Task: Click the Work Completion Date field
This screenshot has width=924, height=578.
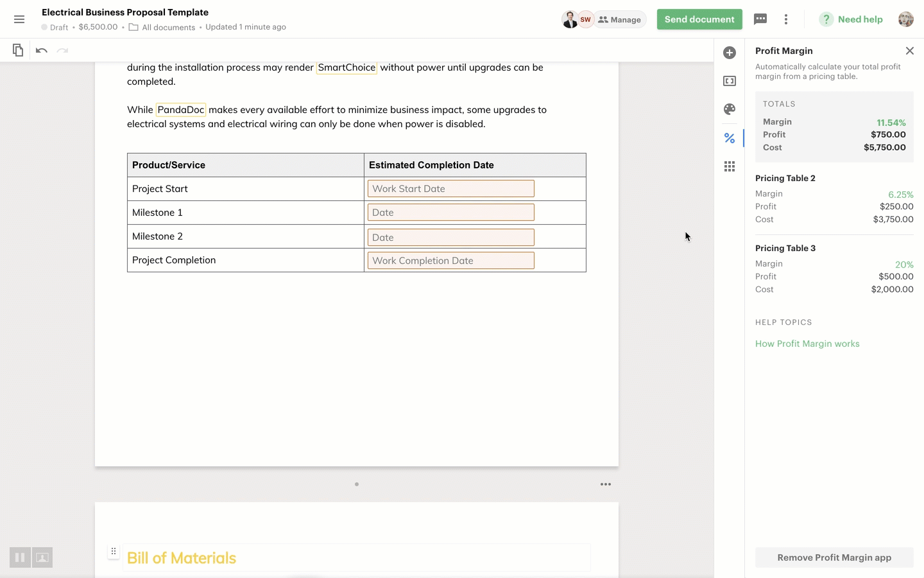Action: pos(450,261)
